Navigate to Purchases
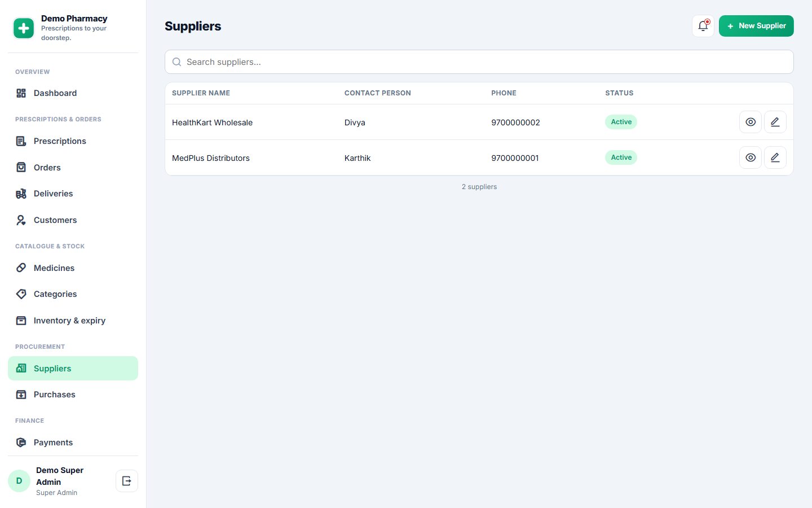The image size is (812, 508). pyautogui.click(x=73, y=395)
